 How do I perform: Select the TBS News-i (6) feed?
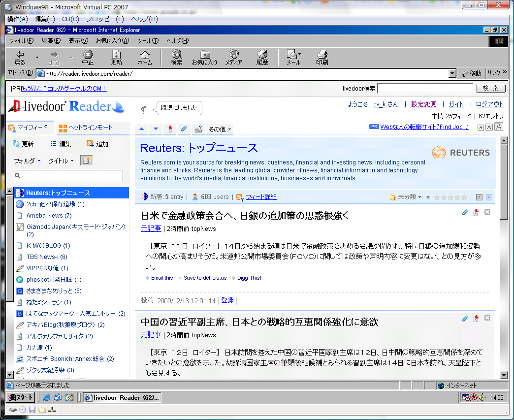[x=47, y=257]
